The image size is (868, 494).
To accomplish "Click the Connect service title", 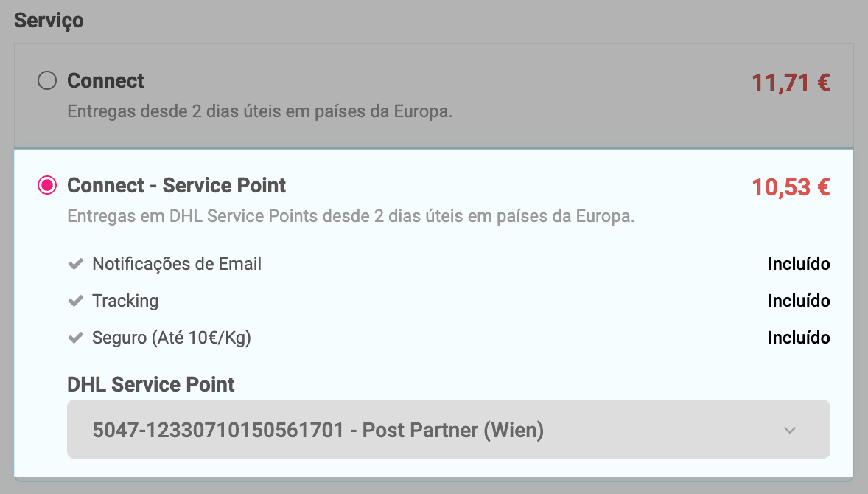I will [105, 80].
